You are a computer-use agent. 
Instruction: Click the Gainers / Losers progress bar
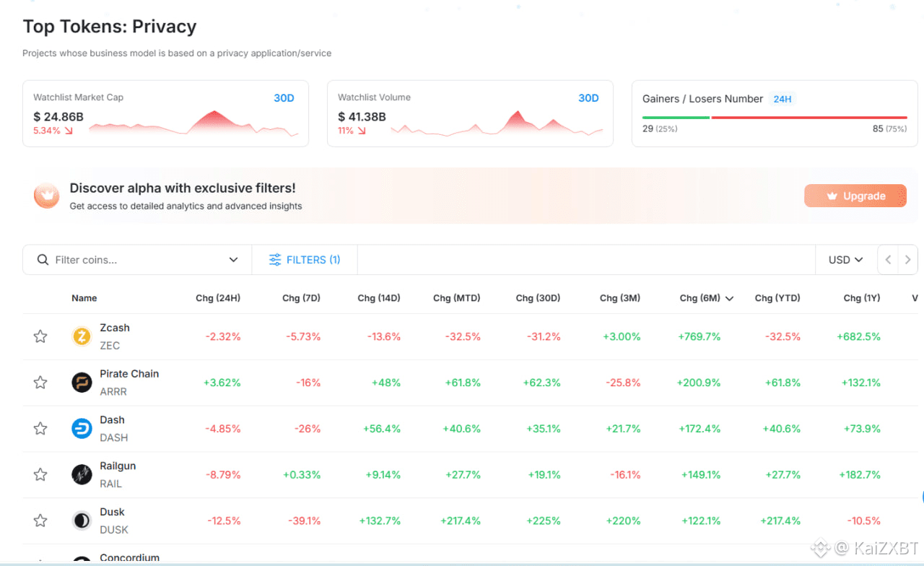click(x=775, y=118)
